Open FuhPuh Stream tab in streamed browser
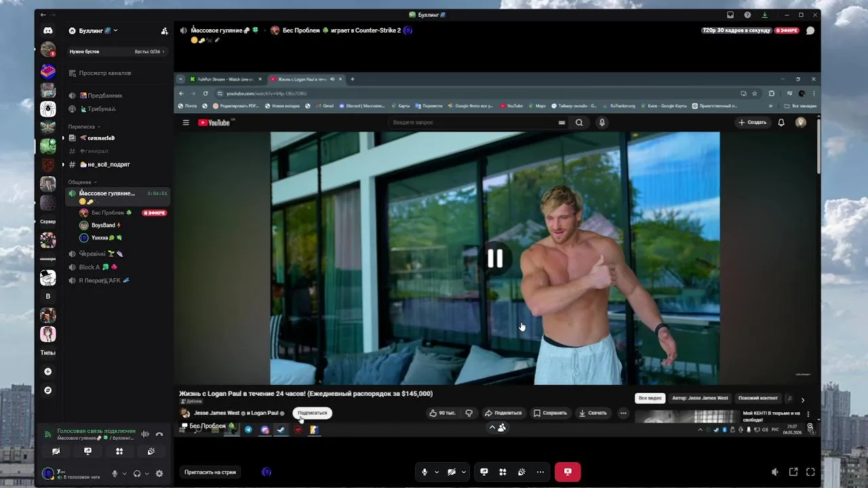 [224, 79]
